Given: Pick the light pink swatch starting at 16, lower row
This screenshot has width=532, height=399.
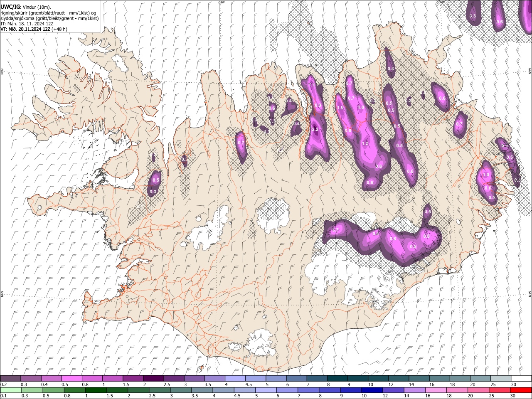Looking at the screenshot, I should pos(436,390).
